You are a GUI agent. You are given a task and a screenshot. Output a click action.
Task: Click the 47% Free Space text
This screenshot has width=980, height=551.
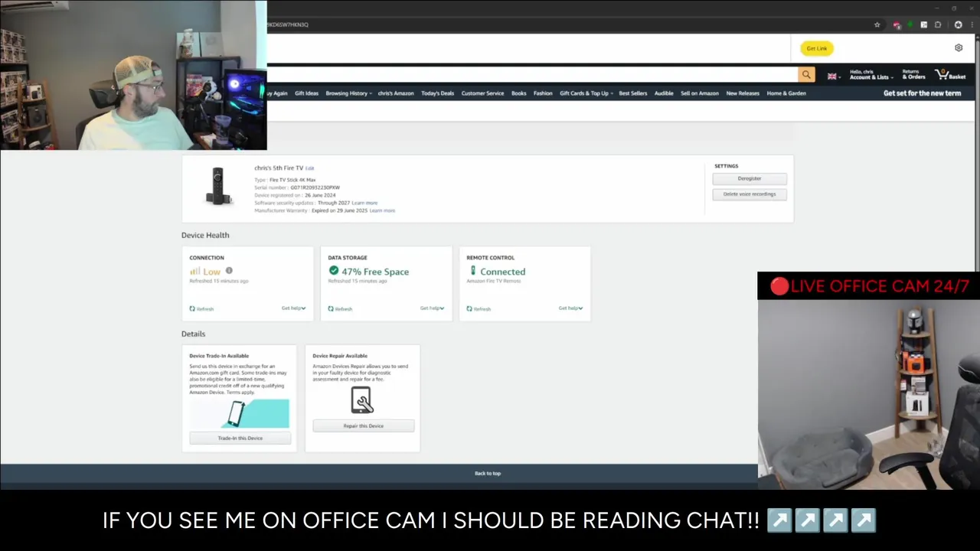pyautogui.click(x=375, y=272)
